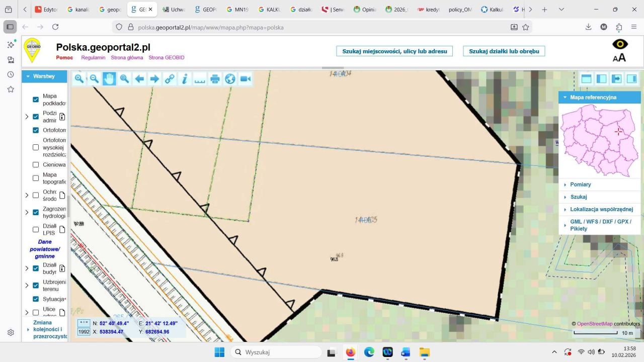Toggle the right panel layout icon
Viewport: 644px width, 362px height.
click(x=631, y=79)
